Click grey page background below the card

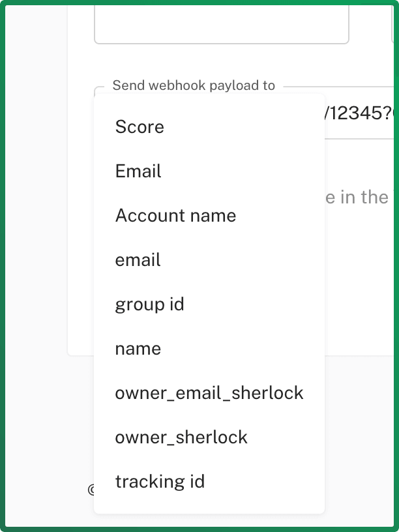click(x=360, y=441)
